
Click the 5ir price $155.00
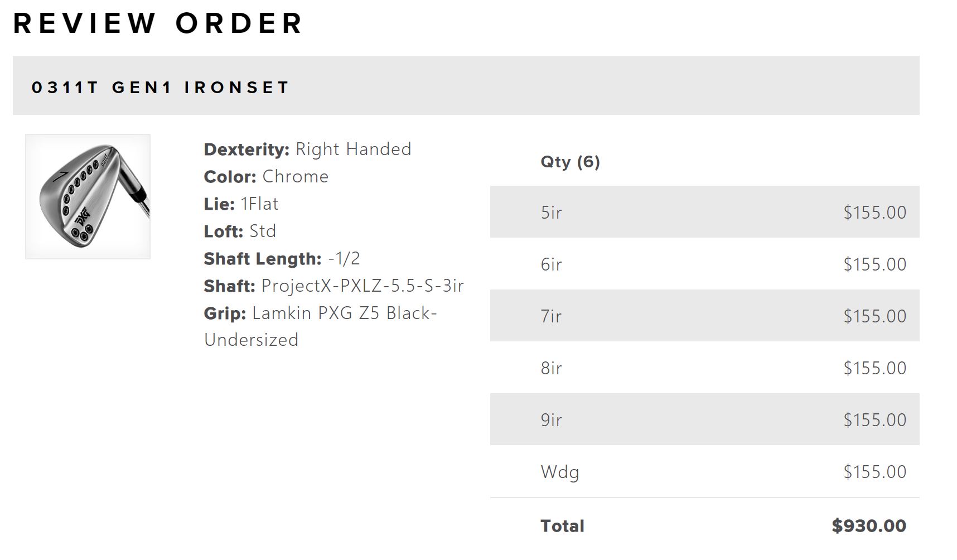pyautogui.click(x=874, y=212)
